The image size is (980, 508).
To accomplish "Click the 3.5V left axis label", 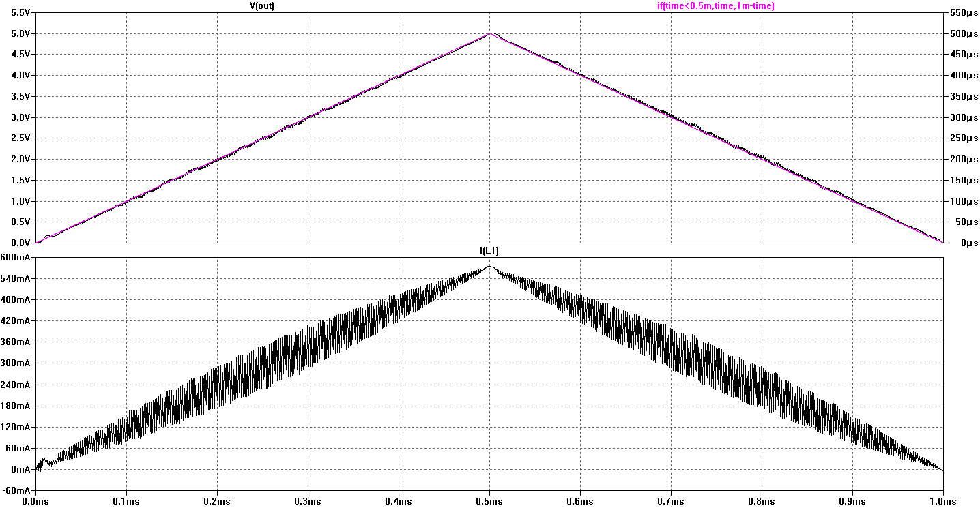I will click(21, 97).
